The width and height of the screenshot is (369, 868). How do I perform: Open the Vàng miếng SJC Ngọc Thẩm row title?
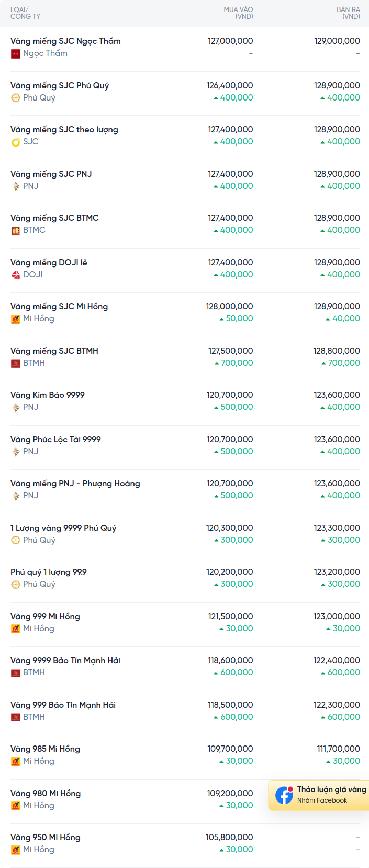65,41
